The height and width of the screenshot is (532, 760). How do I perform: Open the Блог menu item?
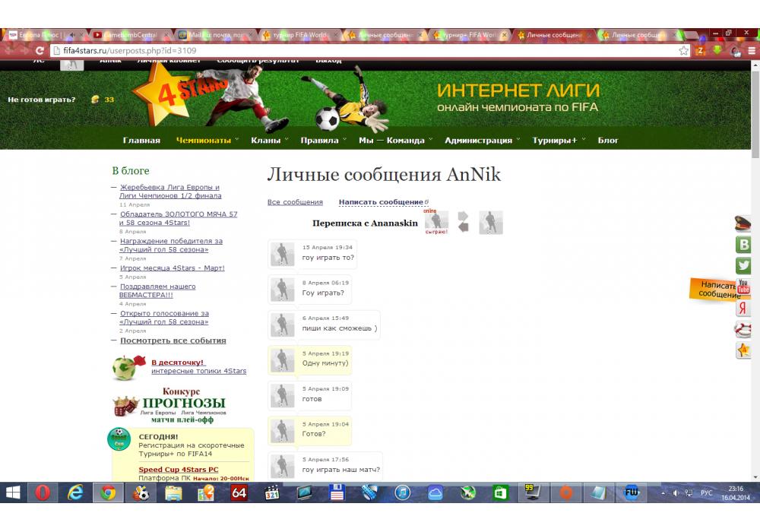(x=608, y=141)
